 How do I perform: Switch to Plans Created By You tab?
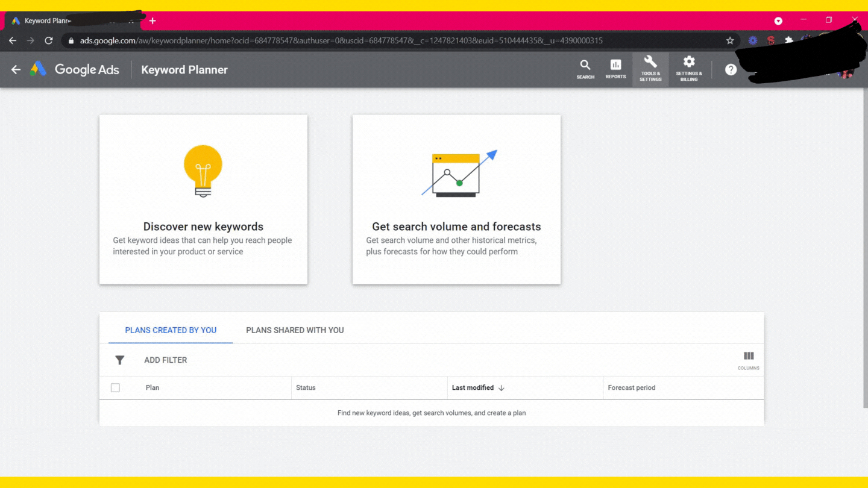171,330
